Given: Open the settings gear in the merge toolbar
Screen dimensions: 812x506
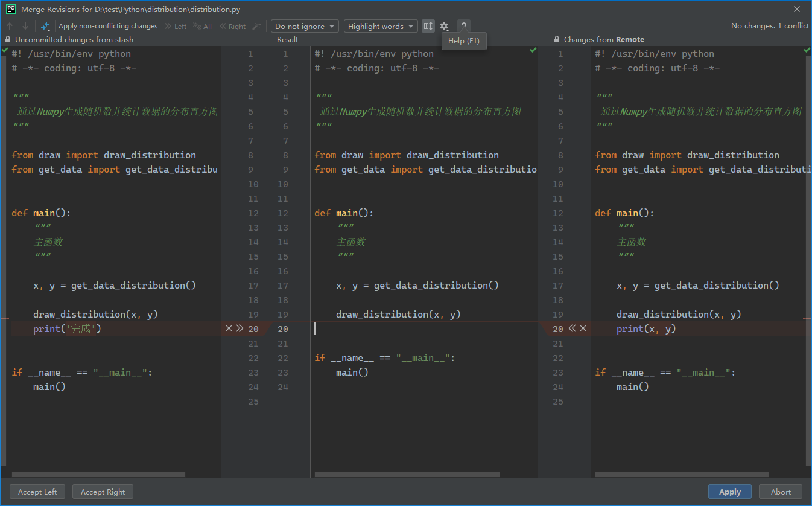Looking at the screenshot, I should 444,26.
